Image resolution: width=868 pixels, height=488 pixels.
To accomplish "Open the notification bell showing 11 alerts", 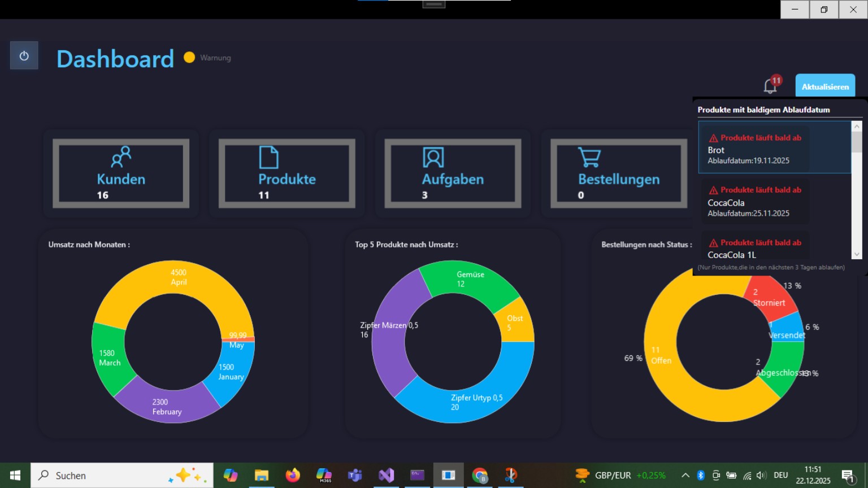I will (769, 86).
